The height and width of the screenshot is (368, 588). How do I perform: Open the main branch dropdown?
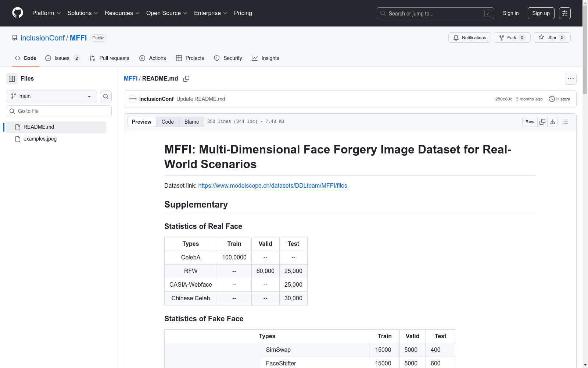(51, 96)
